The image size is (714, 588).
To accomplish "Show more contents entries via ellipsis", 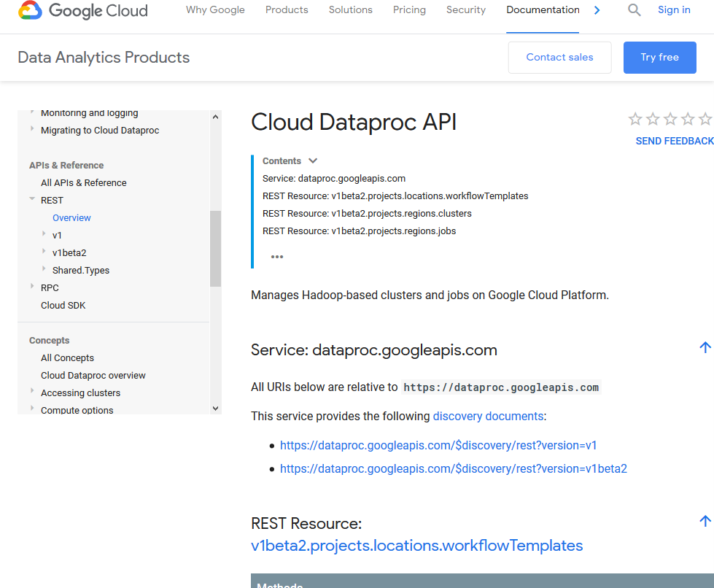I will (x=277, y=257).
